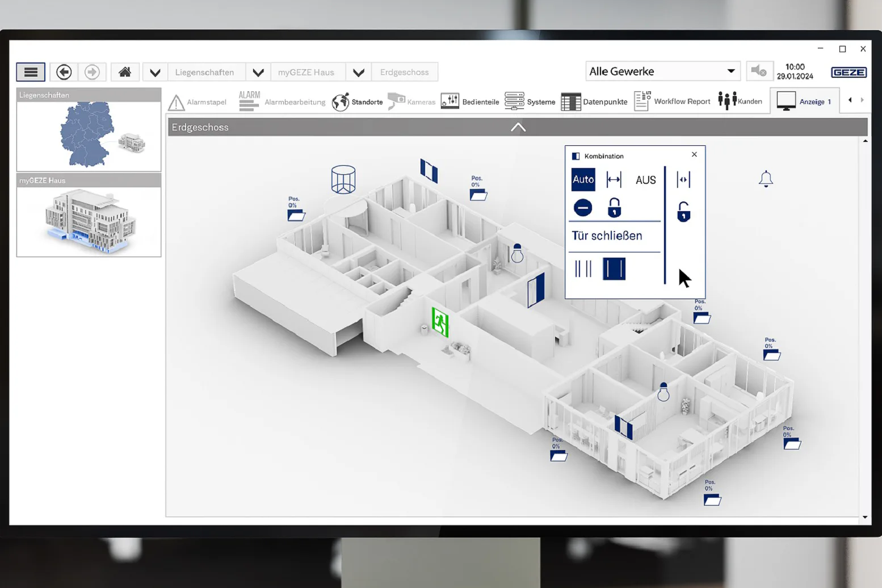Viewport: 882px width, 588px height.
Task: Click Tür schließen
Action: point(607,236)
